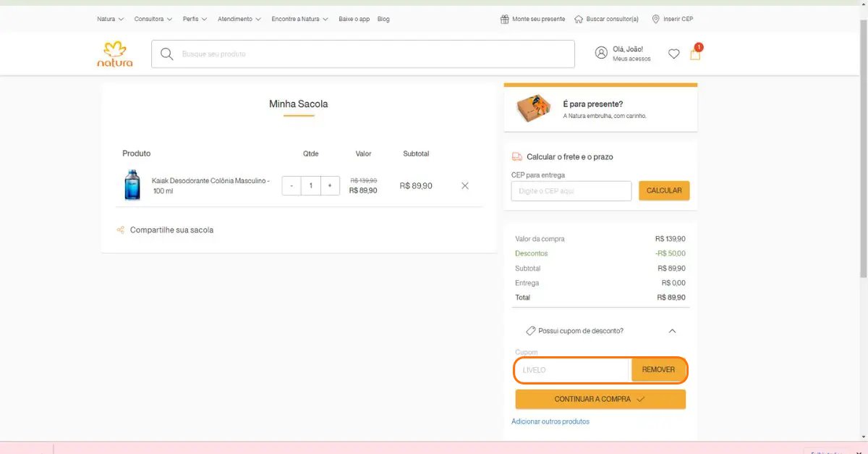Screen dimensions: 868x454
Task: Click the Qtde column header
Action: click(311, 154)
